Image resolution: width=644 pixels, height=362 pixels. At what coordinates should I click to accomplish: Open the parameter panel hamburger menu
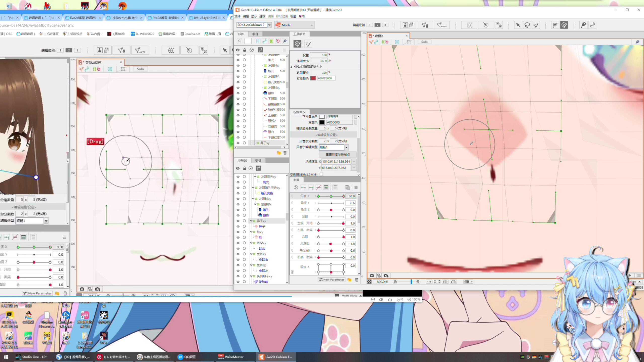point(356,188)
